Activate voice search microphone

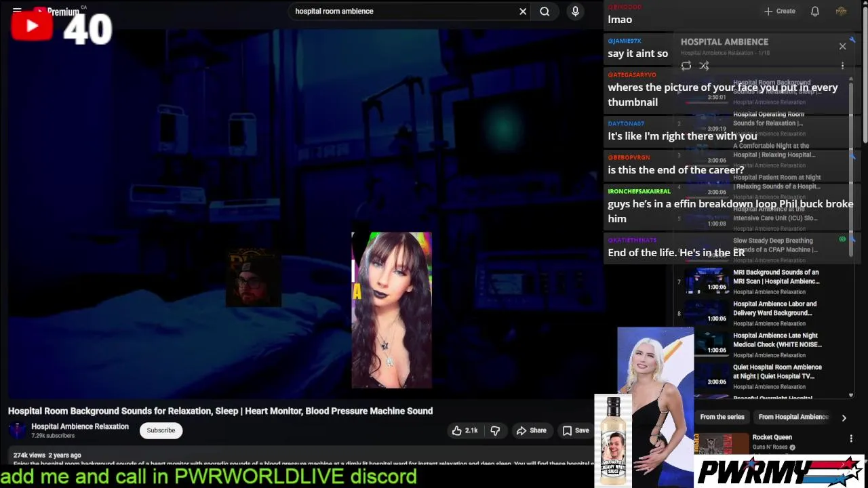pyautogui.click(x=575, y=12)
